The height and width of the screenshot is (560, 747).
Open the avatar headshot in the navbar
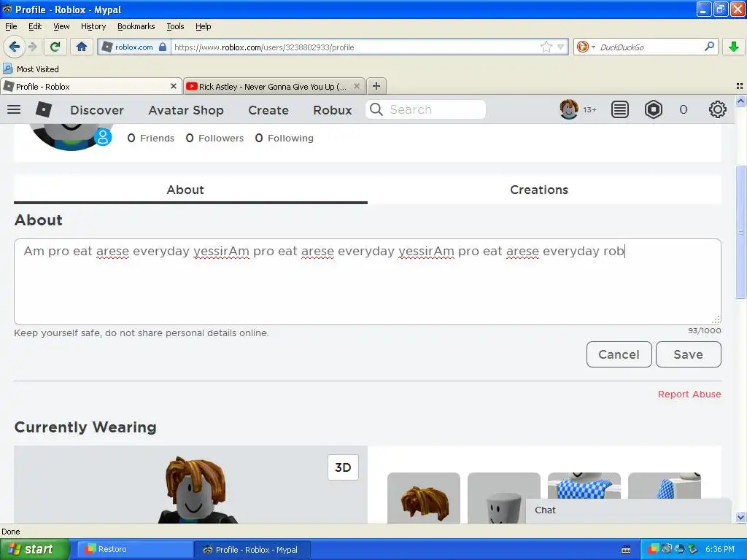point(569,109)
